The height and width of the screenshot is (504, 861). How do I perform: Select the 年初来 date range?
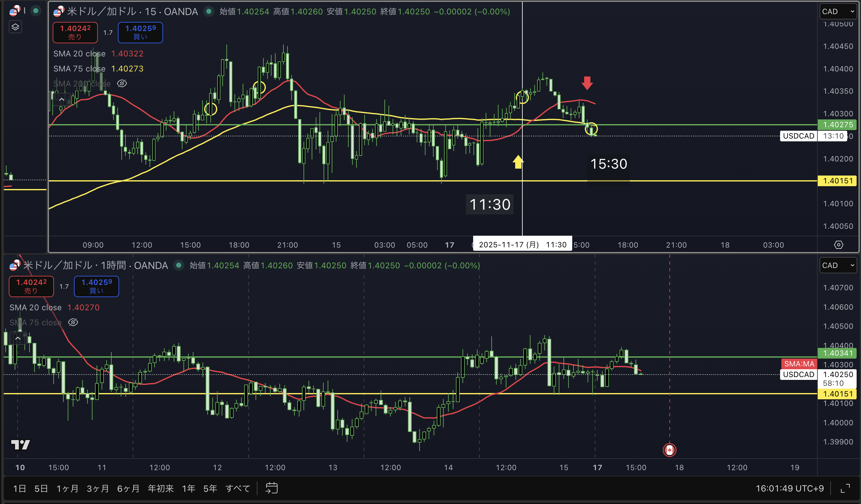click(x=161, y=488)
